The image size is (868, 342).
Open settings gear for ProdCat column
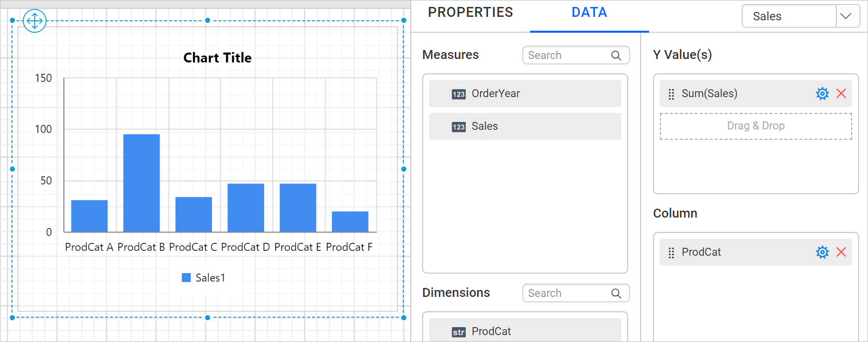click(x=822, y=252)
